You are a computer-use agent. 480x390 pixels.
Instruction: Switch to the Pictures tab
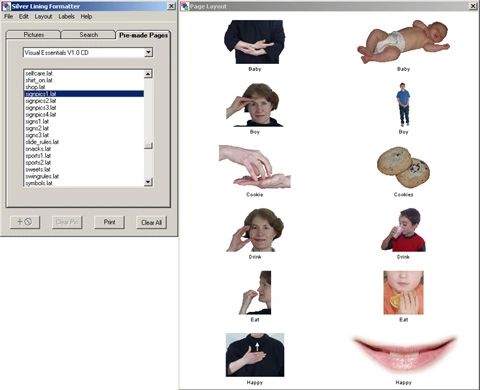coord(33,35)
